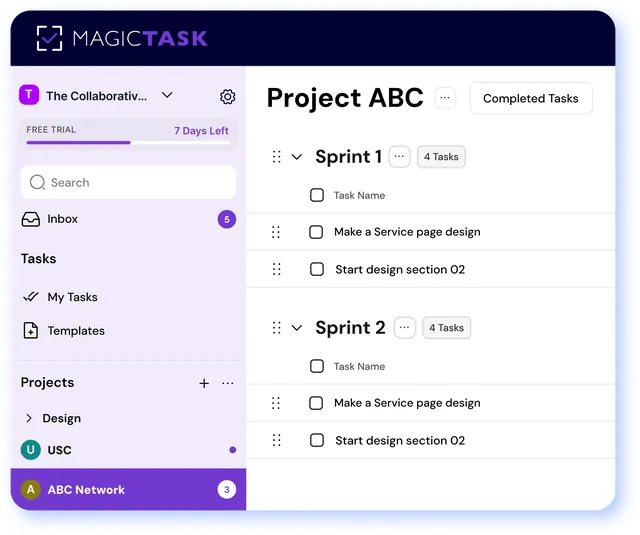Screen dimensions: 640x535
Task: Click Sprint 2 task Make a Service page design
Action: (407, 403)
